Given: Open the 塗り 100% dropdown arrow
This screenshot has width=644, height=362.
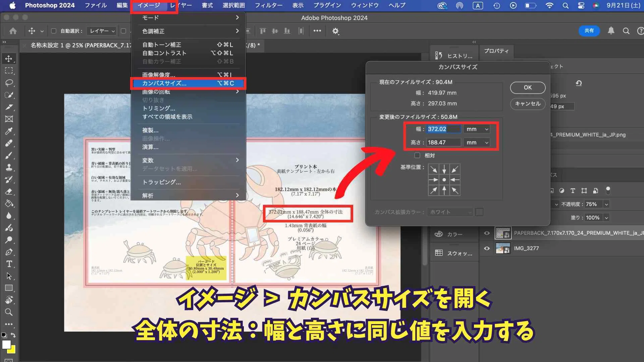Looking at the screenshot, I should [x=606, y=218].
